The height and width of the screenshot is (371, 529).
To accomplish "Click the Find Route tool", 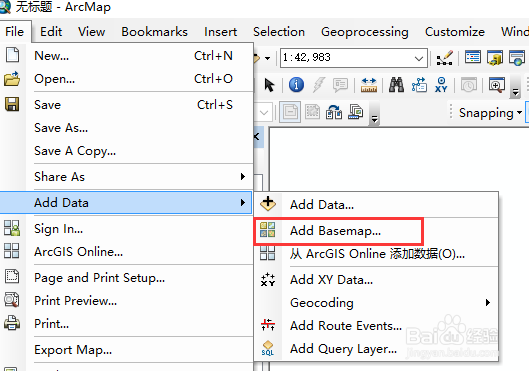I will 419,85.
